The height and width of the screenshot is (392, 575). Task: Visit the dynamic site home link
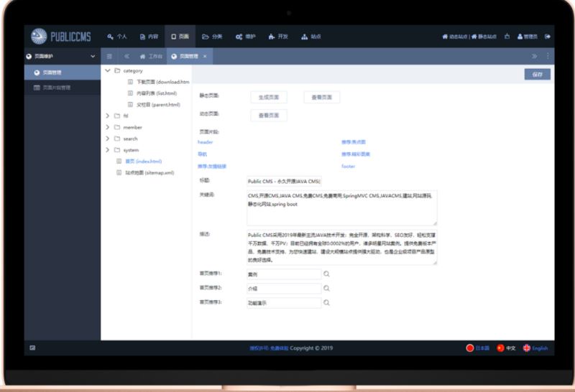click(x=454, y=37)
